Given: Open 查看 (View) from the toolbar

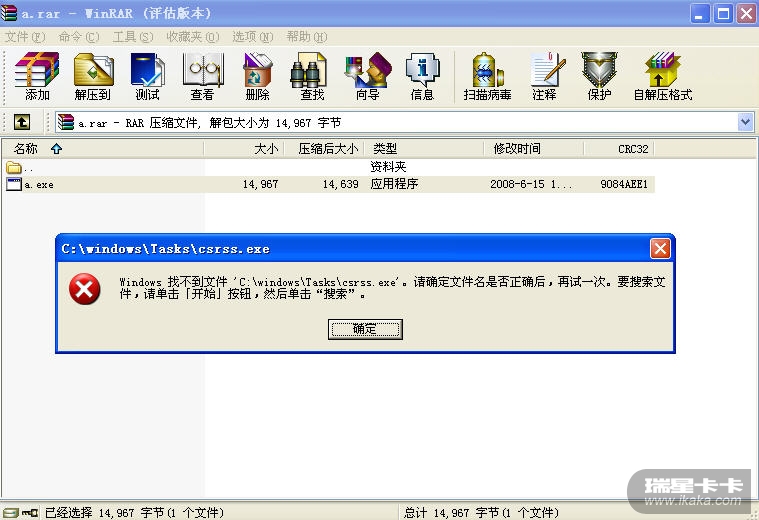Looking at the screenshot, I should [203, 76].
